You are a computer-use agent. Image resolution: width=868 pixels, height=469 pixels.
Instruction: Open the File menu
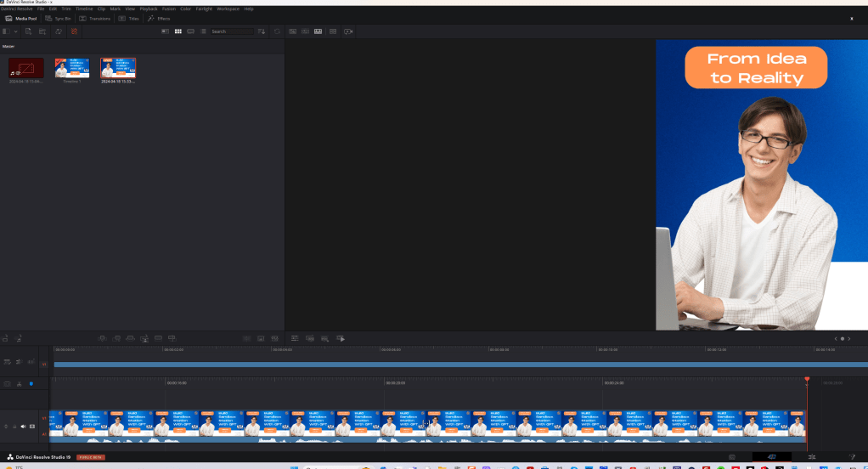tap(41, 8)
